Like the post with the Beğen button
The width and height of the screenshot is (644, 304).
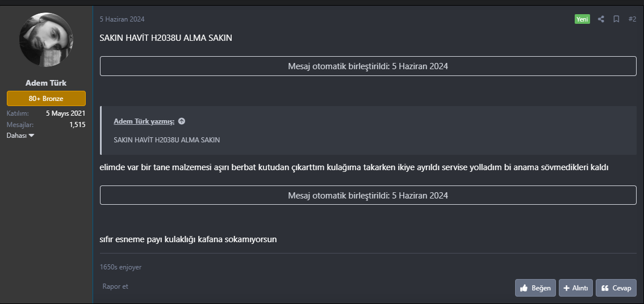click(535, 288)
